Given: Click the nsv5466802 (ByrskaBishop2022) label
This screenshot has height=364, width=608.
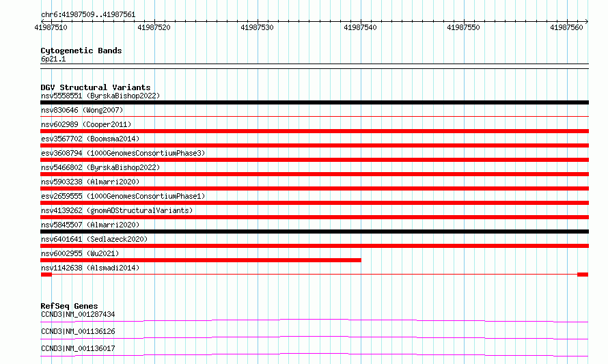Looking at the screenshot, I should 100,167.
